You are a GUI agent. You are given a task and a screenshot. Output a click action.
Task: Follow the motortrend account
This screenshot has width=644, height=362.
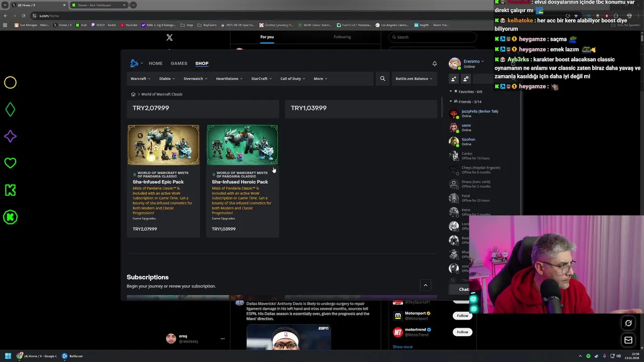pyautogui.click(x=462, y=332)
